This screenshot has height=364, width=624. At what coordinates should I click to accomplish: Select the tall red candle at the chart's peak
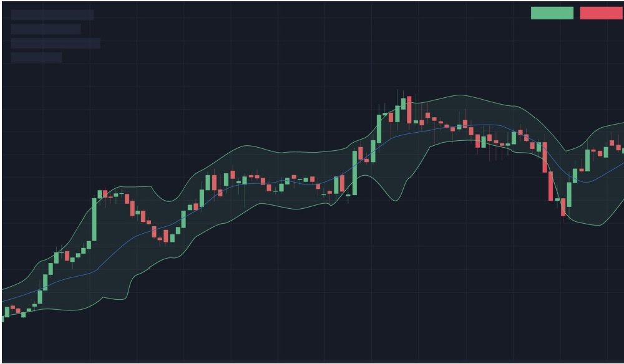(x=409, y=110)
